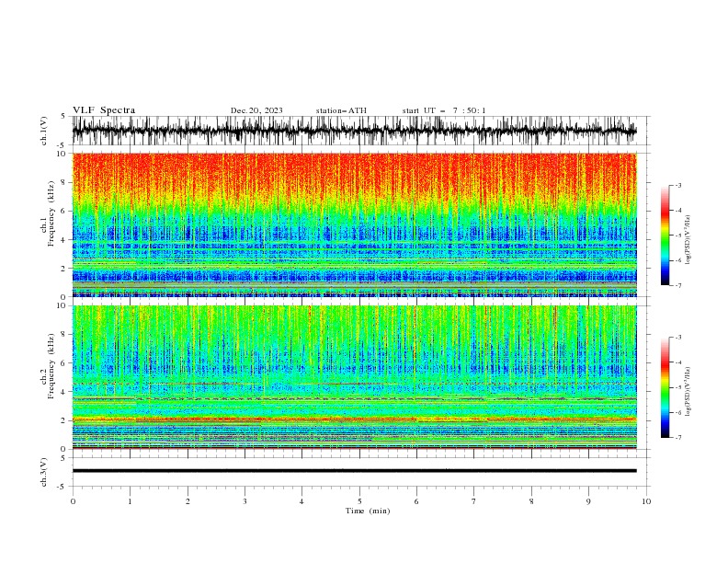
Task: Click the ch.1(V) waveform axis label
Action: point(44,131)
